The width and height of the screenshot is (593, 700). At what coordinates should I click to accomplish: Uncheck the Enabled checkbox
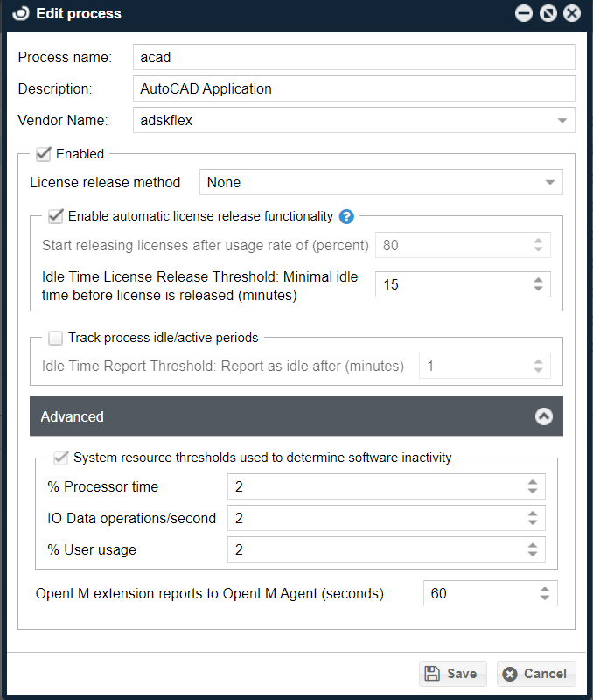(44, 154)
